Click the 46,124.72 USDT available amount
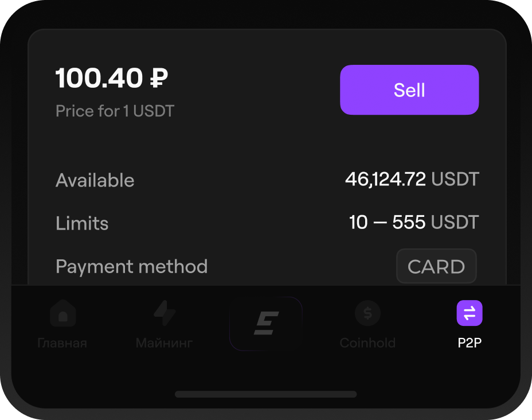The image size is (532, 420). pos(412,180)
